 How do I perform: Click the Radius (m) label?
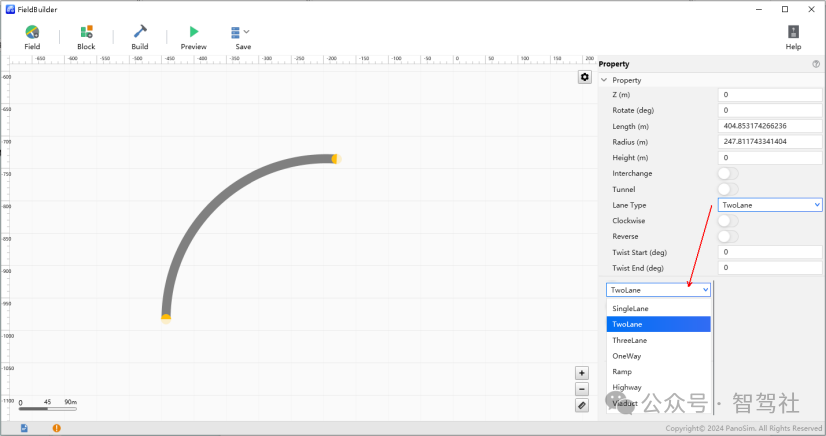click(630, 142)
